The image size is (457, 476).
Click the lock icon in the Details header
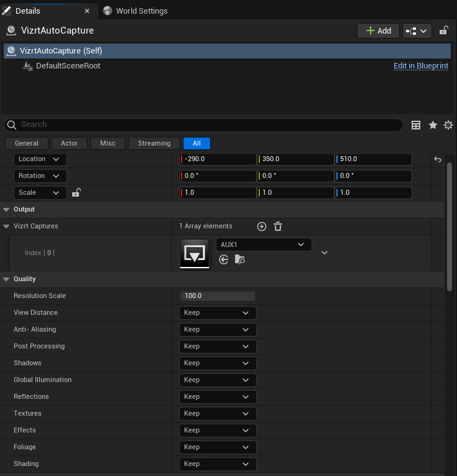click(444, 30)
